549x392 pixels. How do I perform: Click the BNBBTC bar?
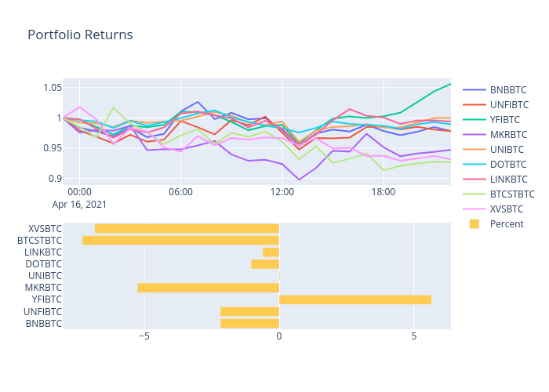[x=249, y=323]
